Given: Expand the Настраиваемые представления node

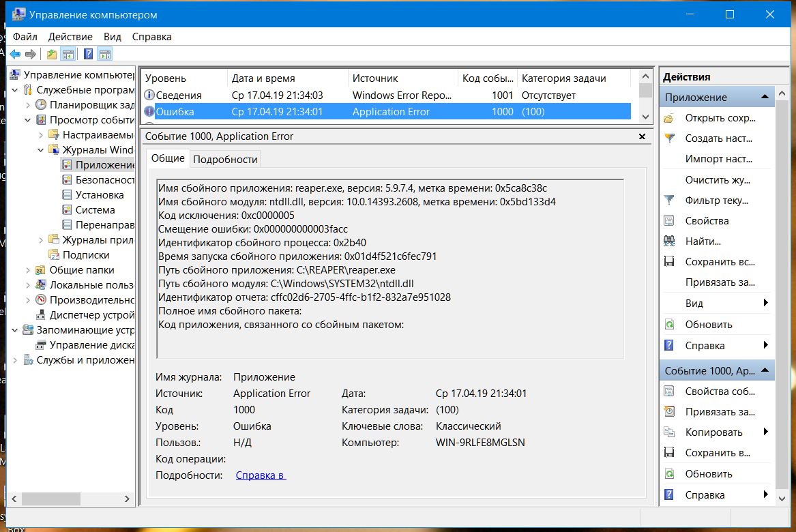Looking at the screenshot, I should tap(41, 135).
